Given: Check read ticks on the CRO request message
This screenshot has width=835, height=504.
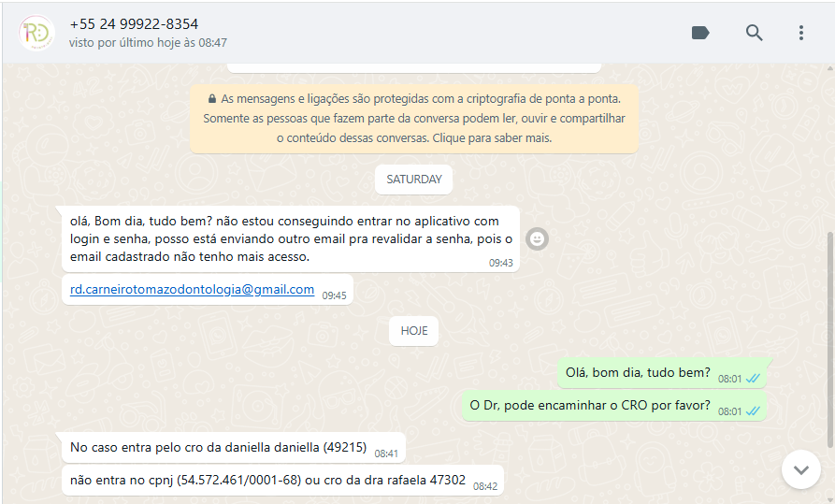Looking at the screenshot, I should (753, 411).
